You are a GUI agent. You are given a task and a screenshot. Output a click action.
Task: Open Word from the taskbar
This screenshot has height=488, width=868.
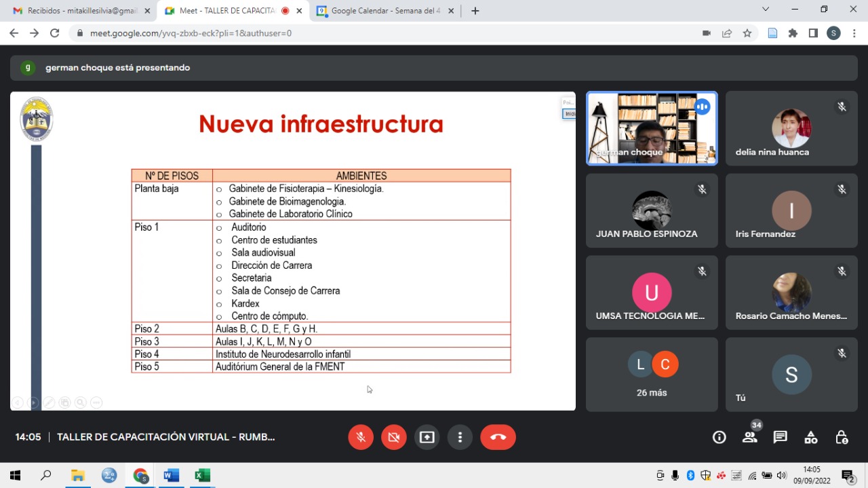point(171,475)
